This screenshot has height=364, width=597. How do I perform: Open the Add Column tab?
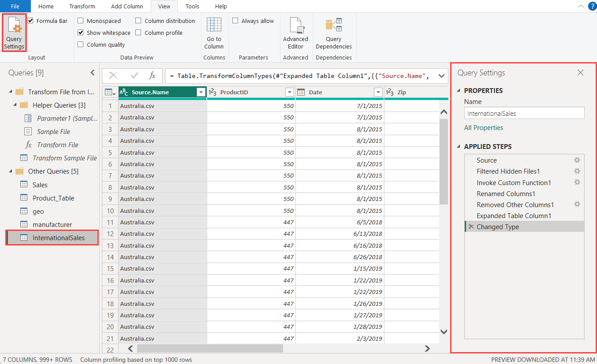[127, 6]
